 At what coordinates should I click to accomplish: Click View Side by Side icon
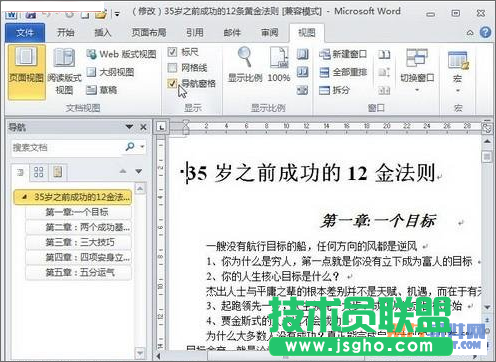tap(384, 54)
